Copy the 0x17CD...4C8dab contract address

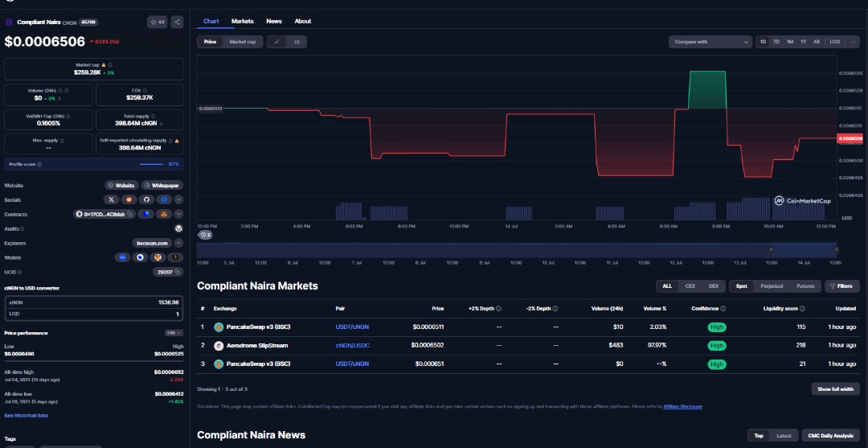pyautogui.click(x=129, y=214)
